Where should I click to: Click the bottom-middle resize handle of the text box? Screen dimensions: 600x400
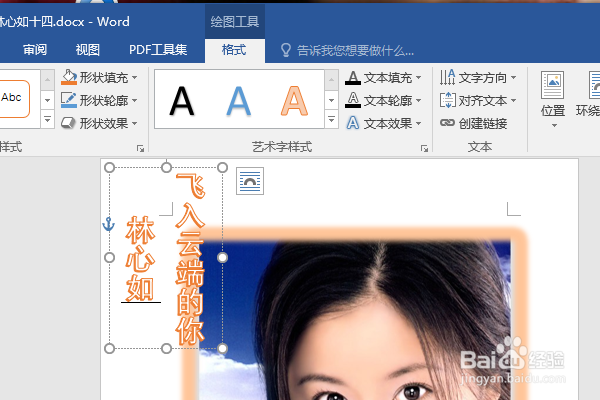point(166,348)
